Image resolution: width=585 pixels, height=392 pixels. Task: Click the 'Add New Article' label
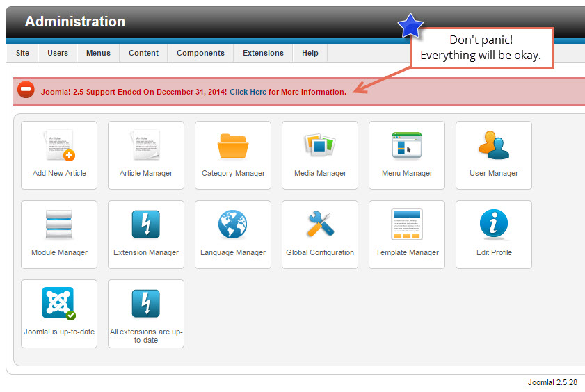point(59,173)
